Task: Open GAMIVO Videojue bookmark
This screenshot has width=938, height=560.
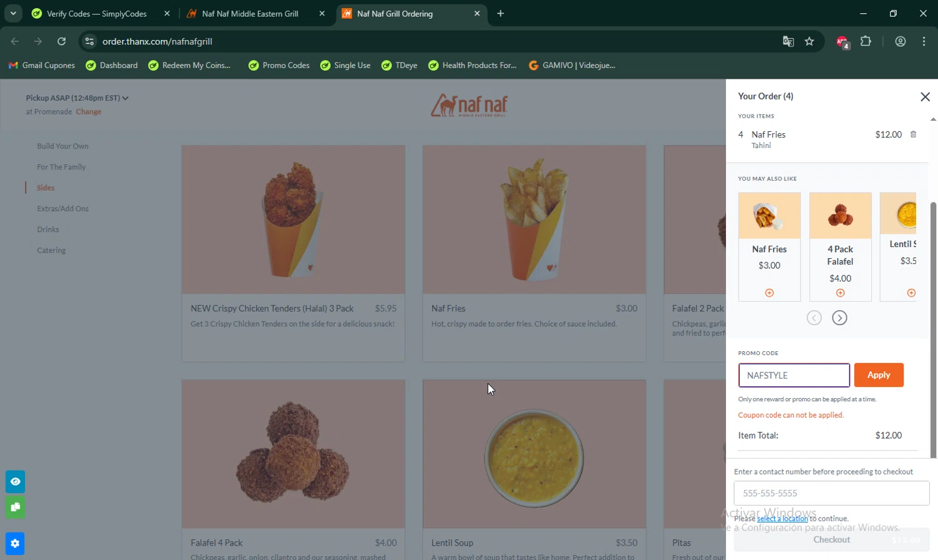Action: (572, 66)
